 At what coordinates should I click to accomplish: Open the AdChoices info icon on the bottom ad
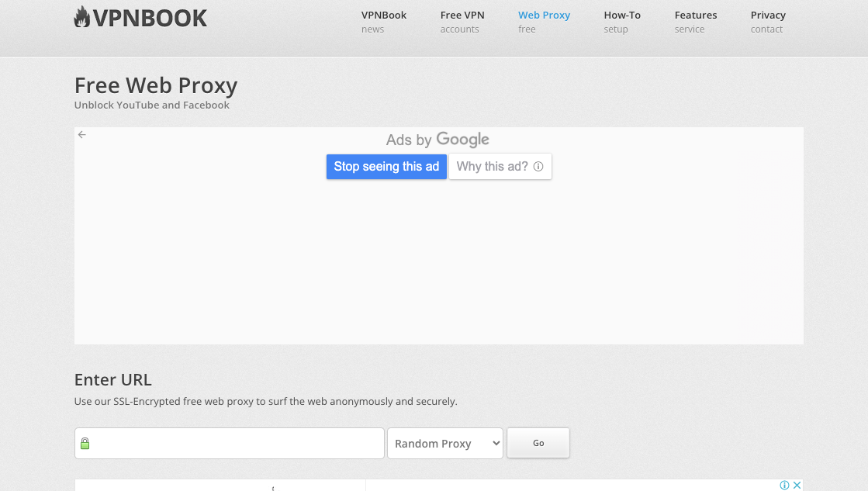[x=784, y=485]
